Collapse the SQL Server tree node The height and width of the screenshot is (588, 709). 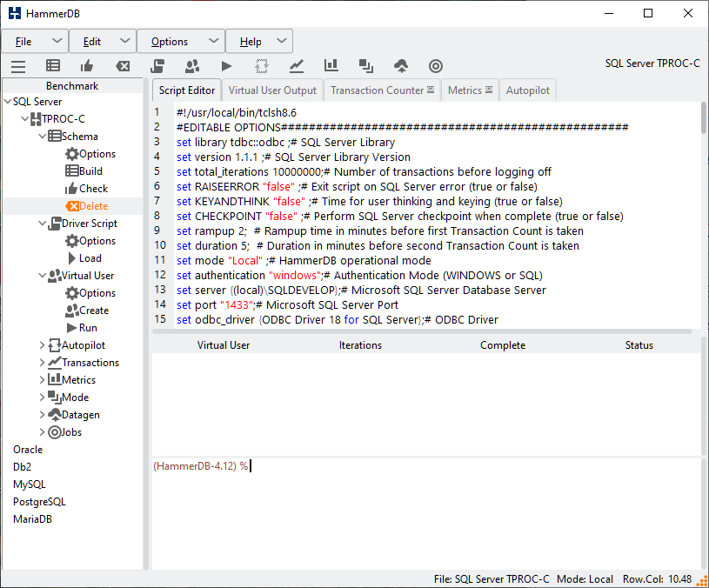tap(8, 102)
